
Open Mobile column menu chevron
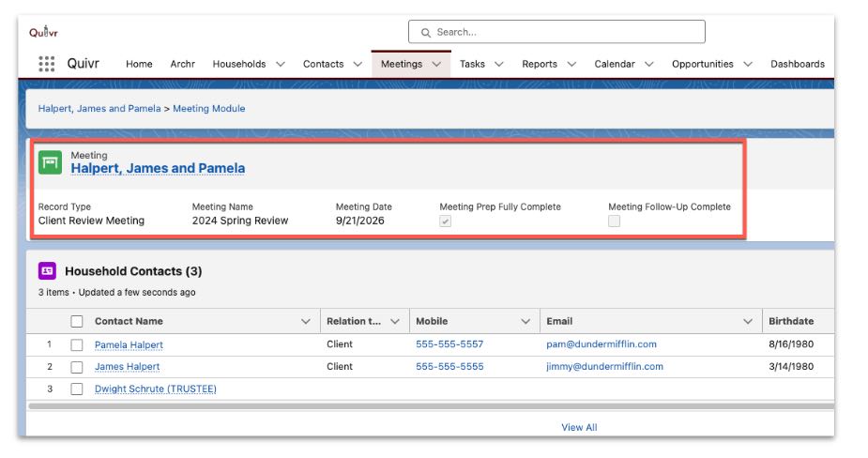click(525, 321)
